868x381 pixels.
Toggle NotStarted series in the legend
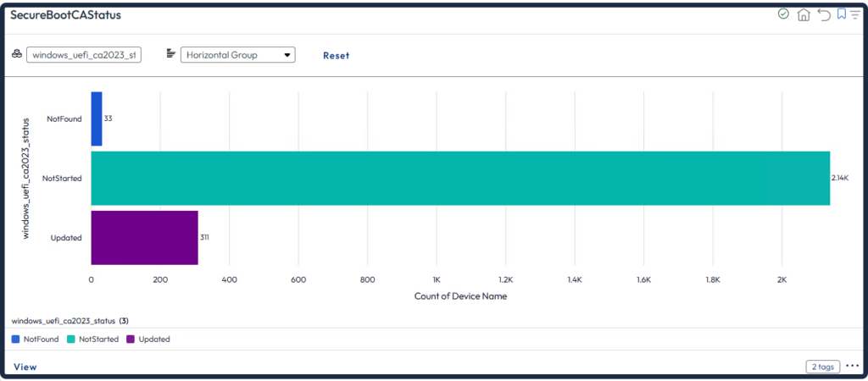point(97,339)
